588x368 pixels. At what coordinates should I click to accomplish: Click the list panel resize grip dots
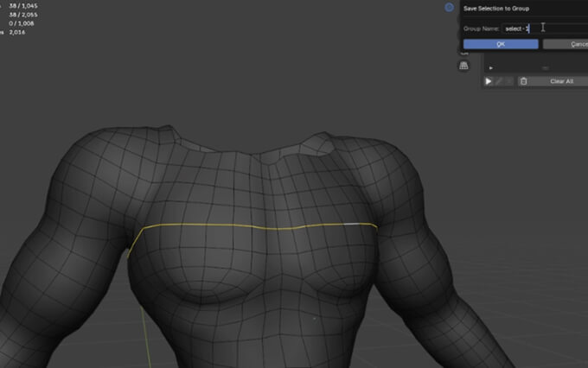click(x=545, y=68)
